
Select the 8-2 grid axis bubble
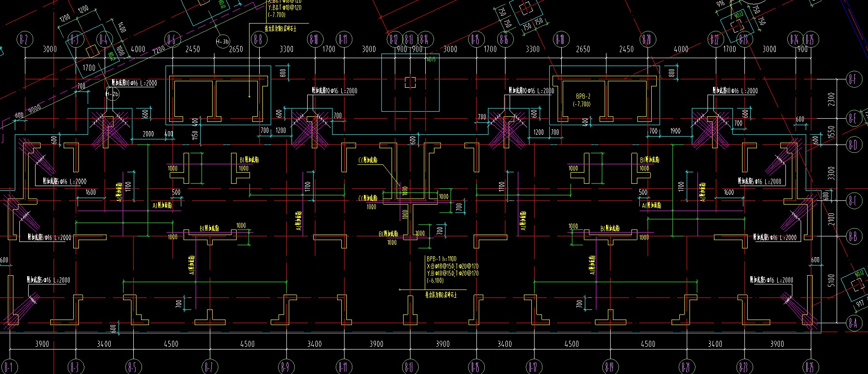pyautogui.click(x=24, y=40)
